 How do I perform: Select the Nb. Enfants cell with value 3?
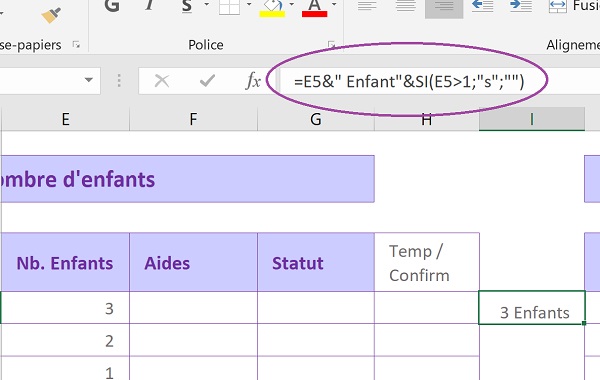coord(65,308)
